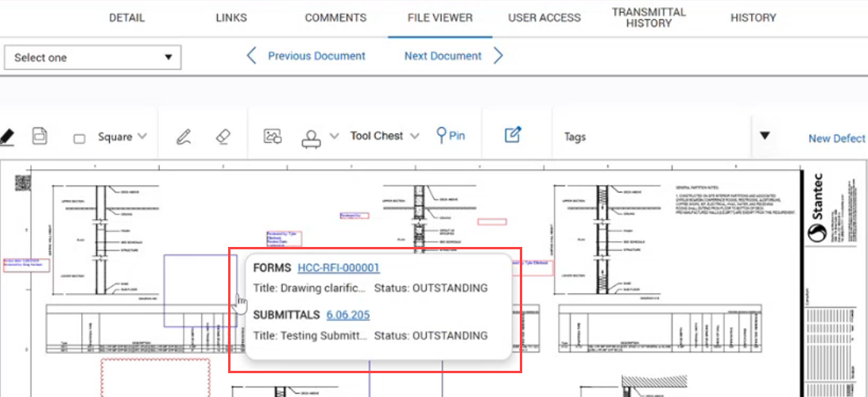Open the HCC-RFI-000001 form link
Viewport: 868px width, 397px height.
pos(339,268)
